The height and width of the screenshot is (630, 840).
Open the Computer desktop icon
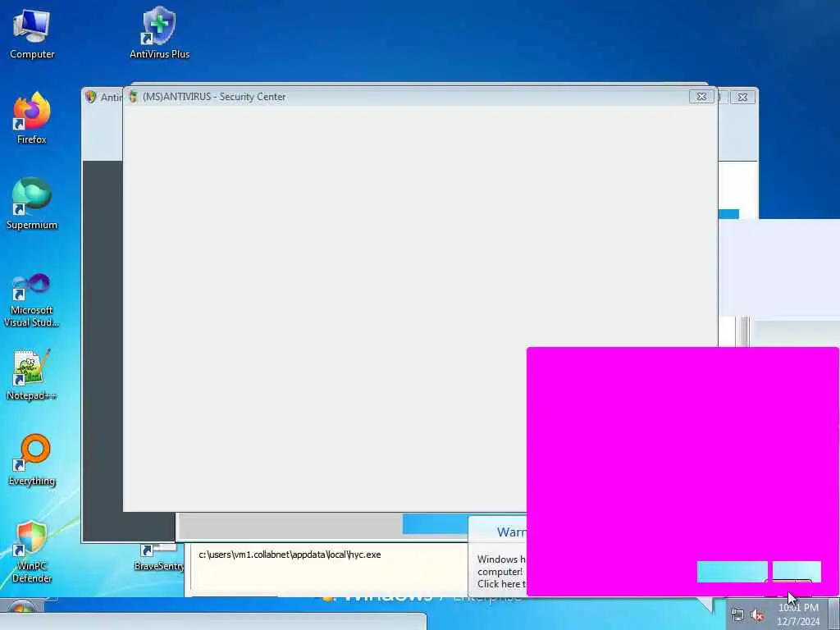(x=32, y=34)
